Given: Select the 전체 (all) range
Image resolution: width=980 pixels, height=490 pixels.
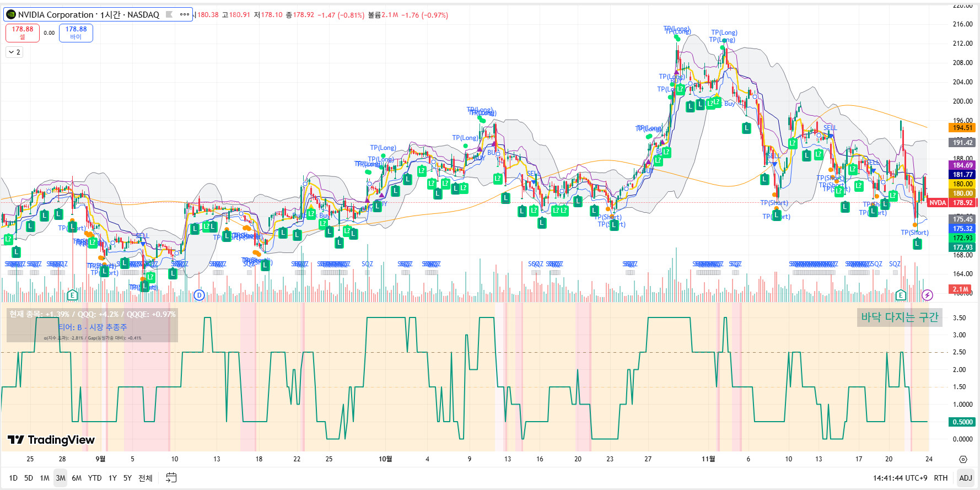Looking at the screenshot, I should pos(146,478).
